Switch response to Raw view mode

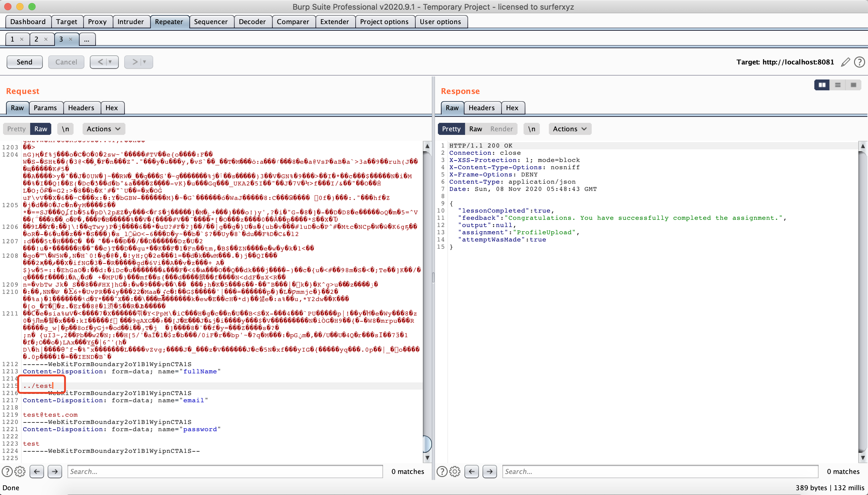[x=475, y=129]
